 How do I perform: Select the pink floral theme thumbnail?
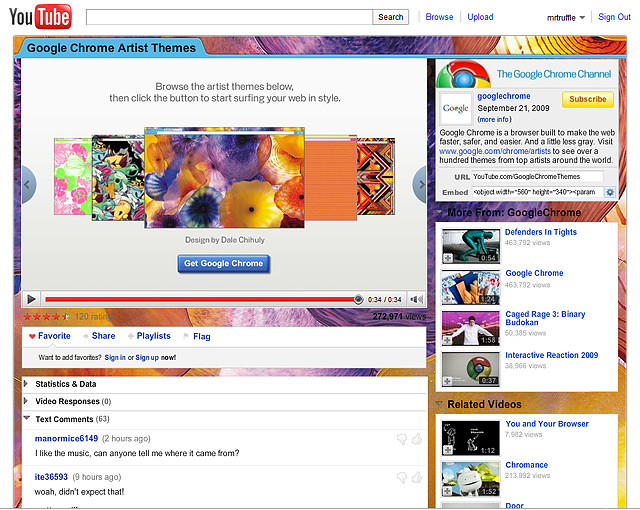point(73,176)
